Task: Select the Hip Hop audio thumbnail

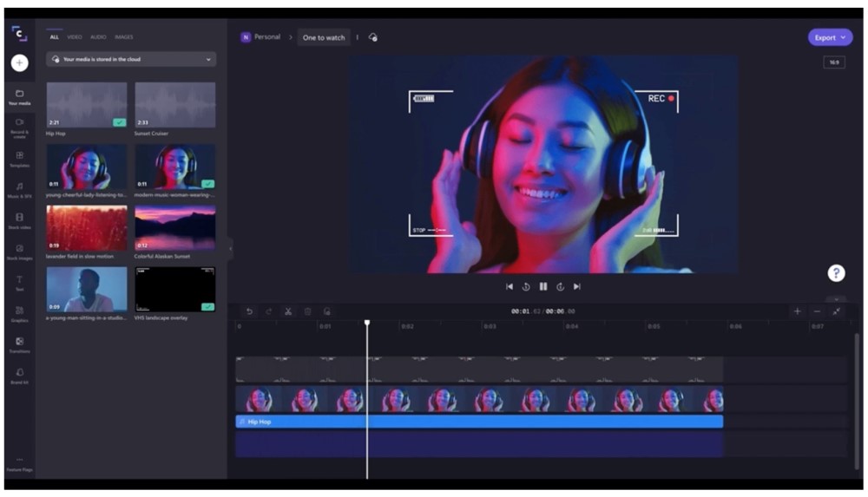Action: point(87,105)
